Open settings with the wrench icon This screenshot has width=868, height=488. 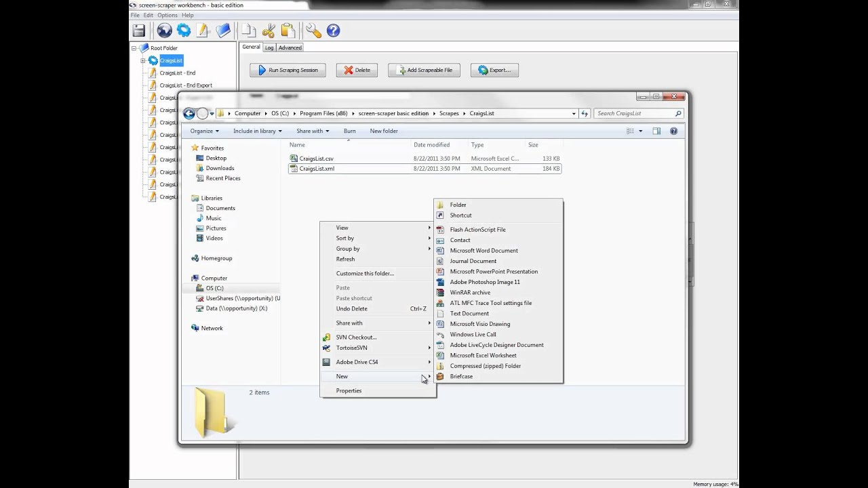click(x=313, y=30)
